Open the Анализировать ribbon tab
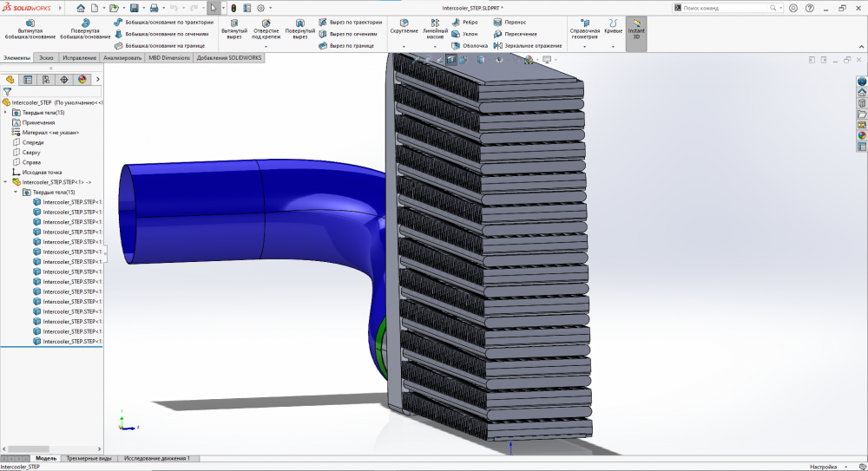The height and width of the screenshot is (471, 868). coord(122,58)
